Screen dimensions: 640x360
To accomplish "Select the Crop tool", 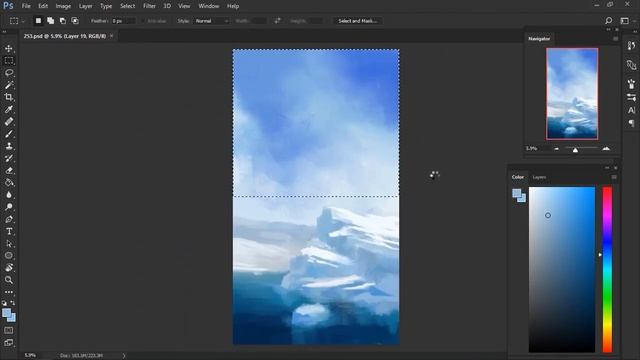I will click(x=9, y=97).
